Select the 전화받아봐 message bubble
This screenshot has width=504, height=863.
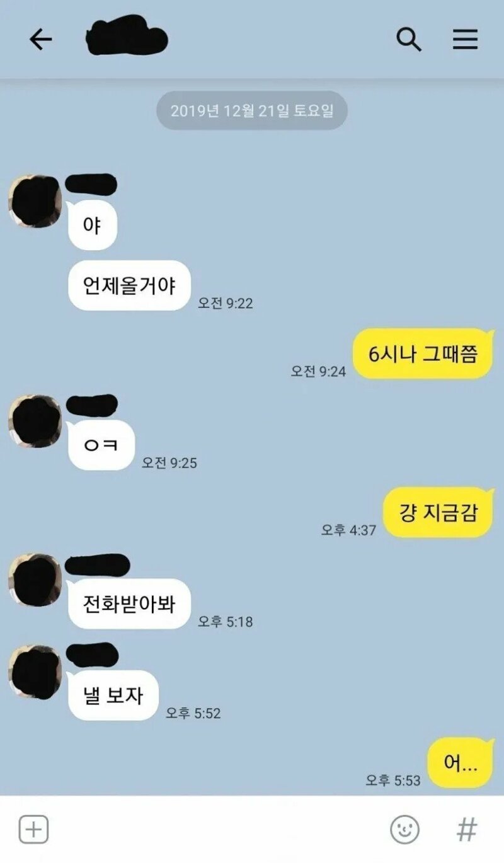coord(129,603)
